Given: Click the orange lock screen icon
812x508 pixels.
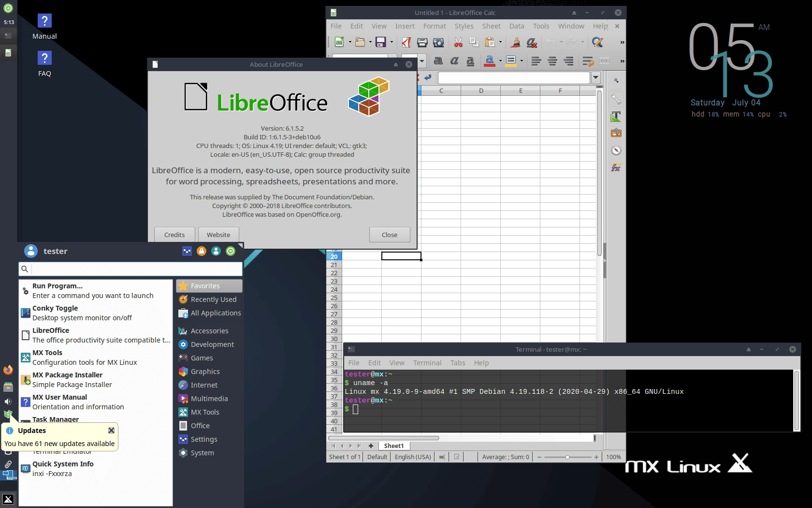Looking at the screenshot, I should pos(202,251).
